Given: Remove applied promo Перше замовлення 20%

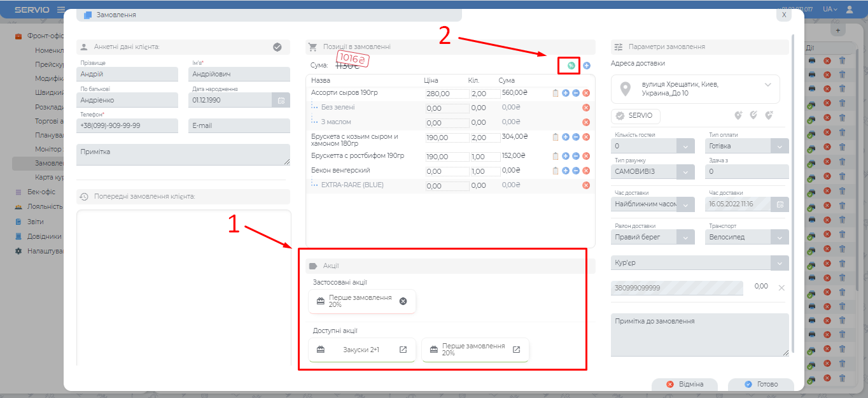Looking at the screenshot, I should pyautogui.click(x=403, y=301).
